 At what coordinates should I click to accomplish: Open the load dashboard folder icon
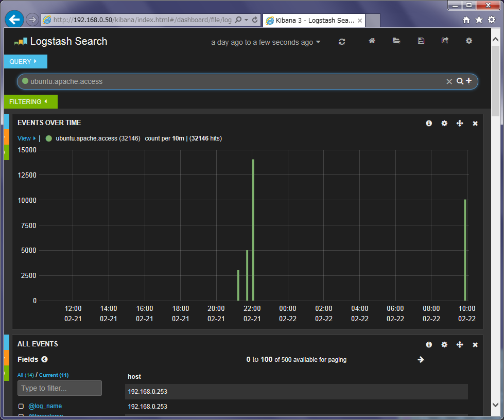(x=396, y=41)
